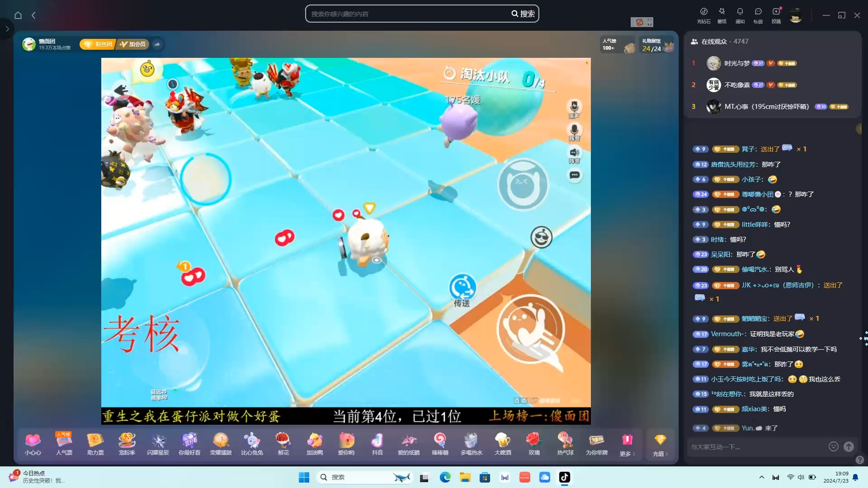
Task: Send the chat message with the up-arrow button
Action: coord(849,446)
